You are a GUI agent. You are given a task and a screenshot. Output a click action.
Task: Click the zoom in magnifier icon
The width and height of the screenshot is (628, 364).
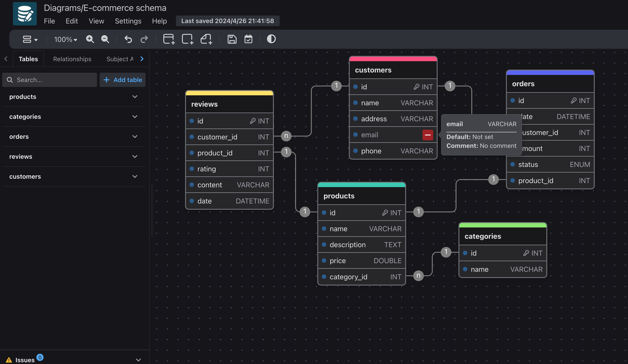[90, 39]
